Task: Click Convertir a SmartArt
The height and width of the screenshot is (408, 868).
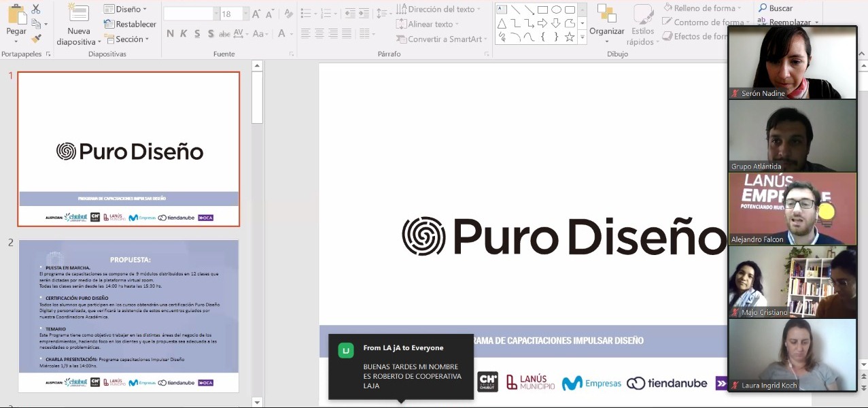Action: tap(440, 39)
